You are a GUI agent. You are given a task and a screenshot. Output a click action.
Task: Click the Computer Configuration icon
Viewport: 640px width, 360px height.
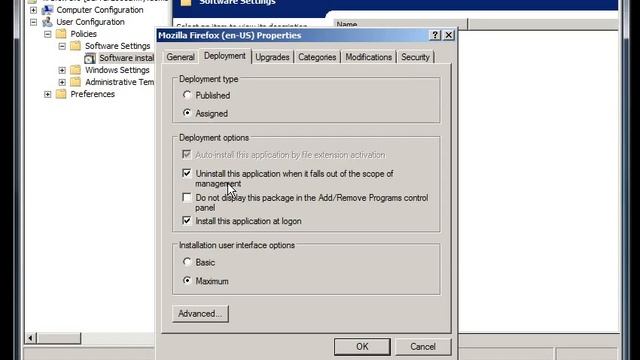point(47,9)
